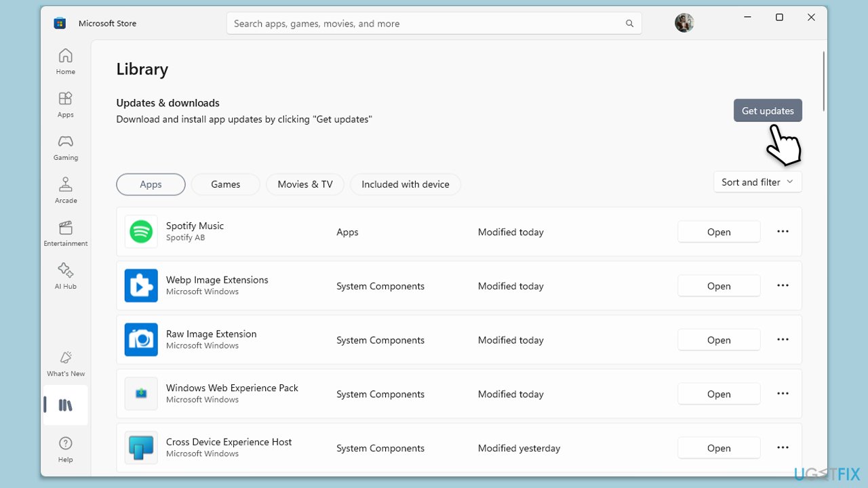868x488 pixels.
Task: Maximize the Microsoft Store window
Action: [779, 18]
